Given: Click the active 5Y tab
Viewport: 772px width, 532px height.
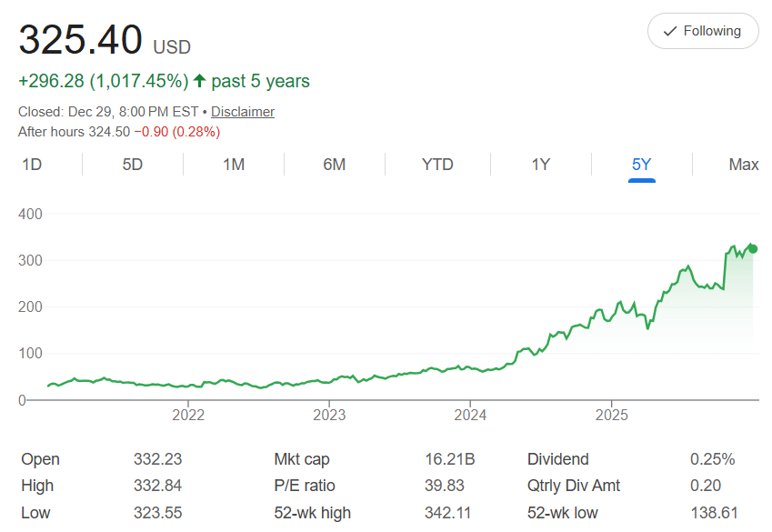Looking at the screenshot, I should click(x=642, y=165).
